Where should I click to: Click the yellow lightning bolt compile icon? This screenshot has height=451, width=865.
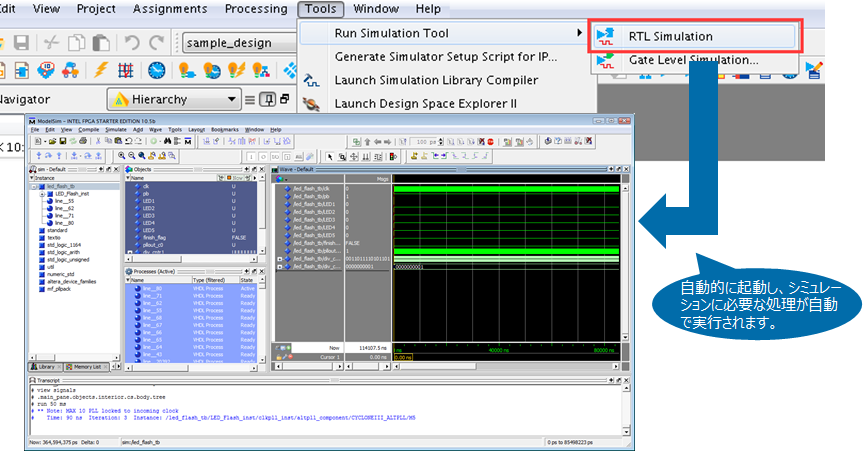(101, 70)
